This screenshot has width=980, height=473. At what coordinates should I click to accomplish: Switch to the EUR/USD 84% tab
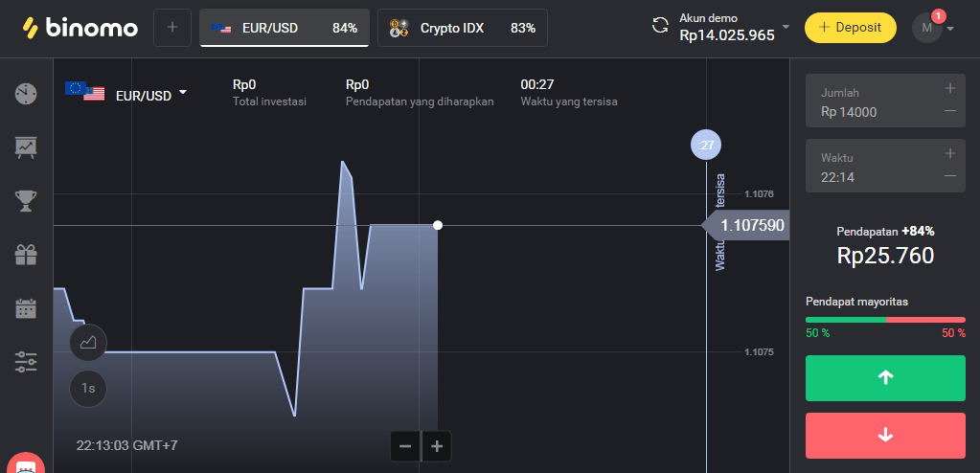pyautogui.click(x=285, y=28)
